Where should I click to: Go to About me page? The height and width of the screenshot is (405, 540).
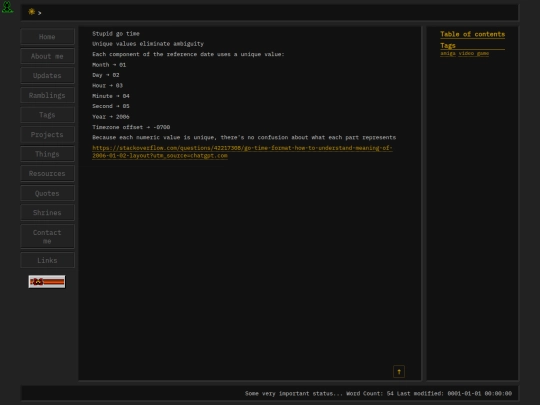point(47,56)
